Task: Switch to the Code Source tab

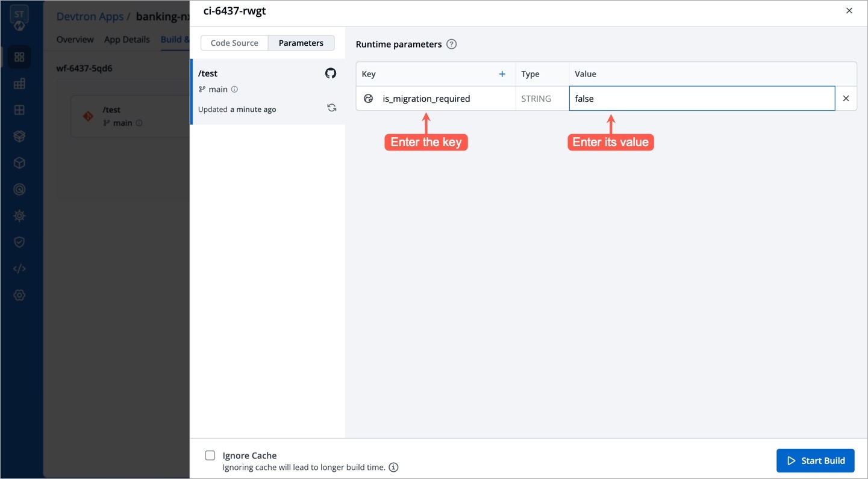Action: tap(234, 43)
